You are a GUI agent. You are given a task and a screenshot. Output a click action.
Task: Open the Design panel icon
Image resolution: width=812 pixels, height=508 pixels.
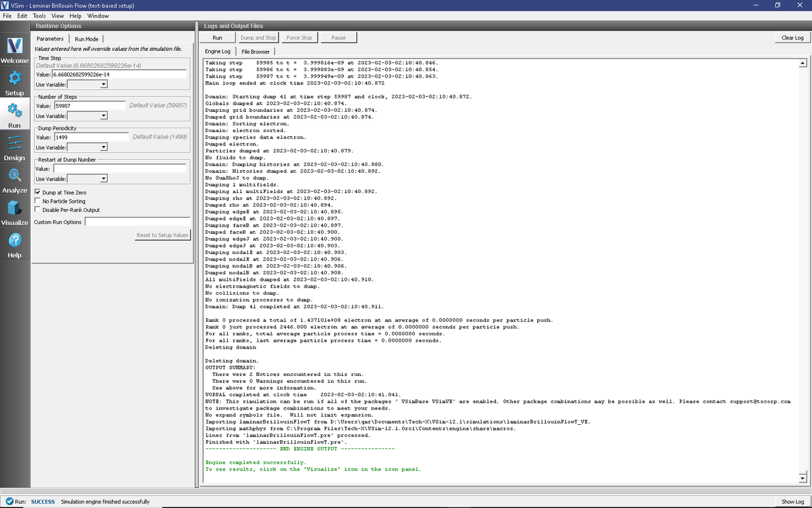[x=15, y=144]
